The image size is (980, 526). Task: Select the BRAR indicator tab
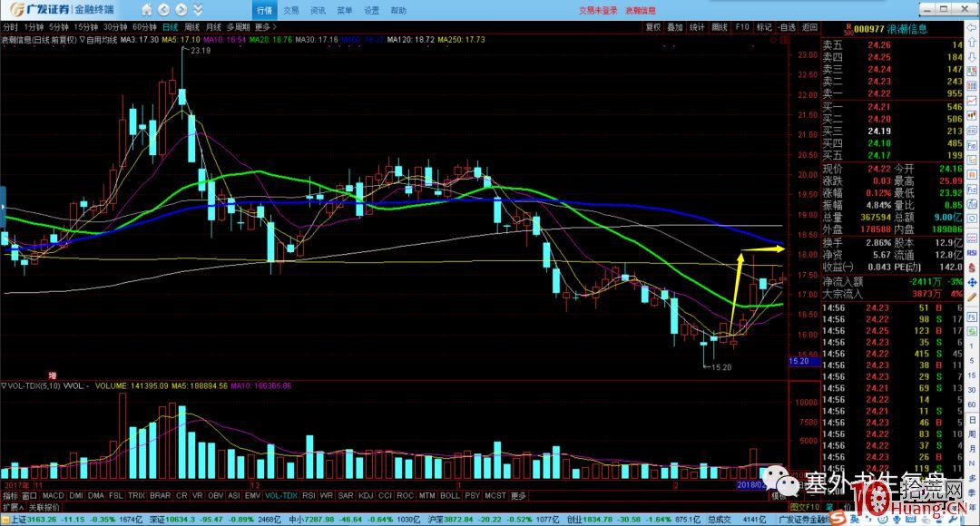point(160,495)
